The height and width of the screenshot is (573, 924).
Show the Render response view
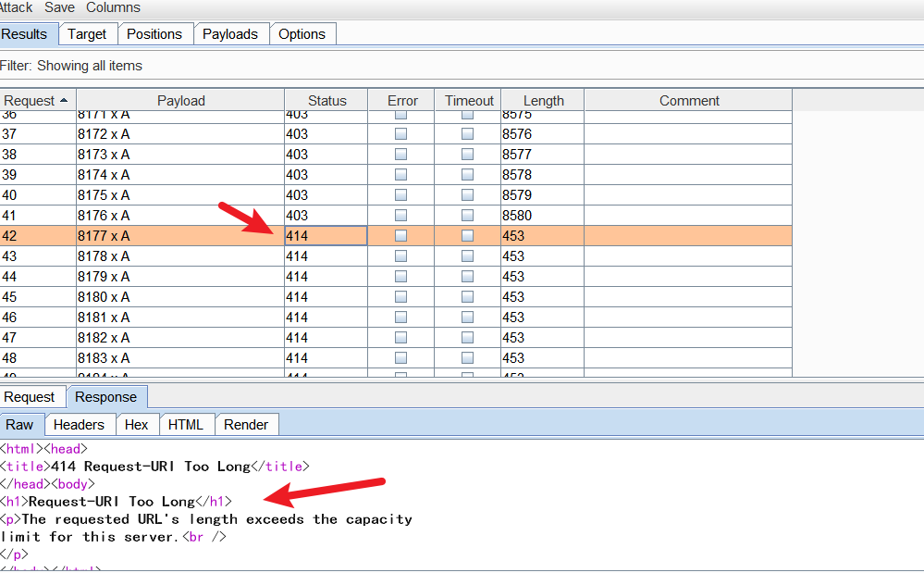tap(246, 425)
